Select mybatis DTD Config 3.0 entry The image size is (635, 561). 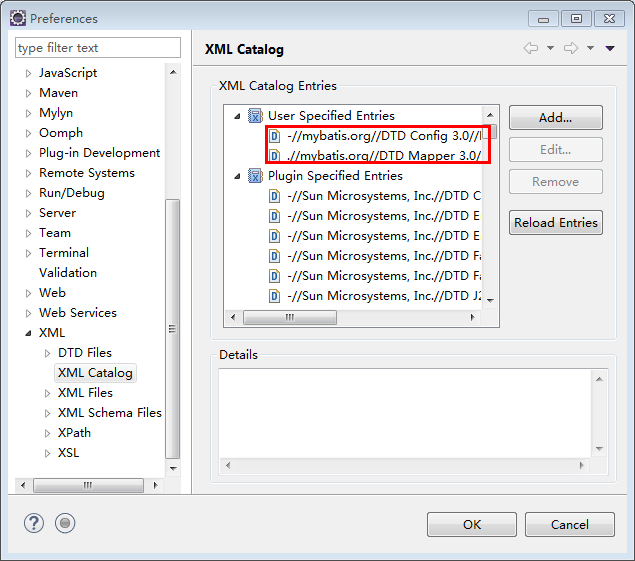click(384, 136)
